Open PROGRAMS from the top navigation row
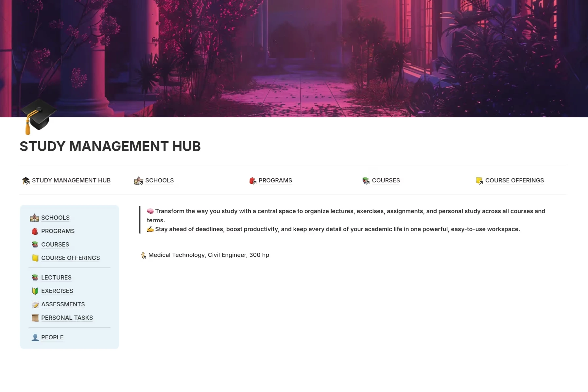The width and height of the screenshot is (588, 392). pos(275,180)
